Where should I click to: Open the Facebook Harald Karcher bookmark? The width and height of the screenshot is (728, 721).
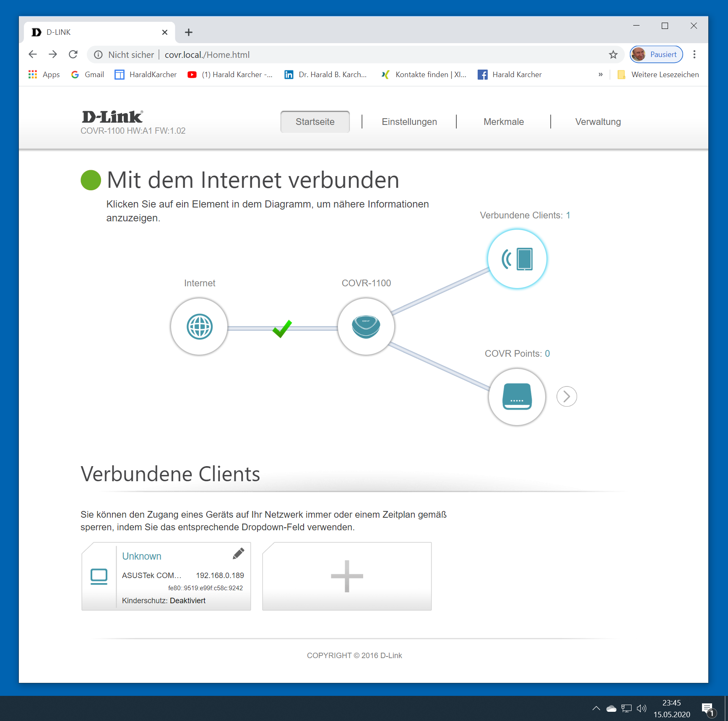[x=510, y=75]
